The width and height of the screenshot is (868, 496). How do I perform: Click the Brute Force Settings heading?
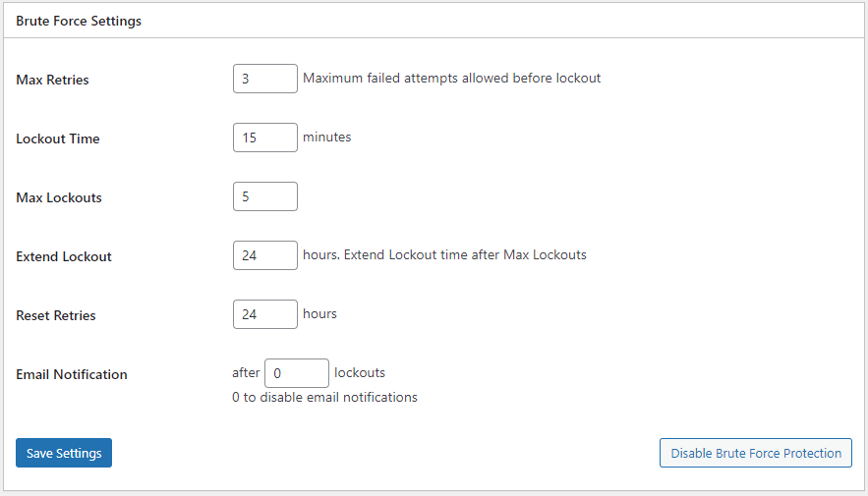(x=79, y=21)
